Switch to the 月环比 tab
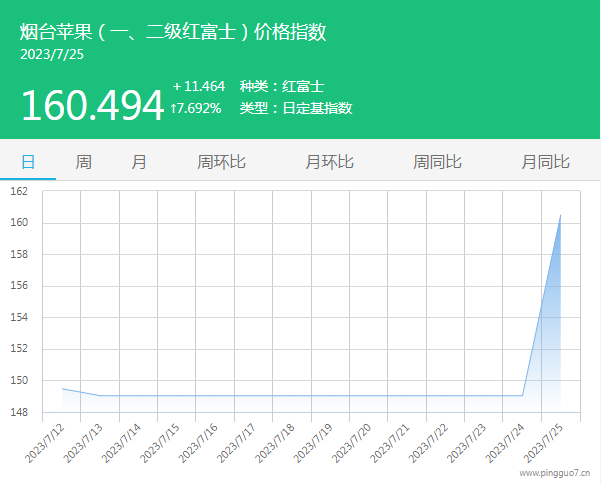Screen dimensions: 601x485 (x=330, y=162)
